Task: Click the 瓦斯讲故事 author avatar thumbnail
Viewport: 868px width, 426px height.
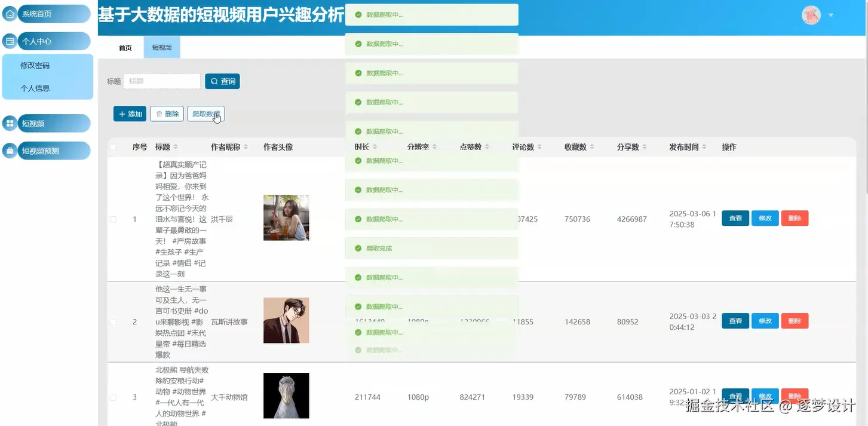Action: [286, 320]
